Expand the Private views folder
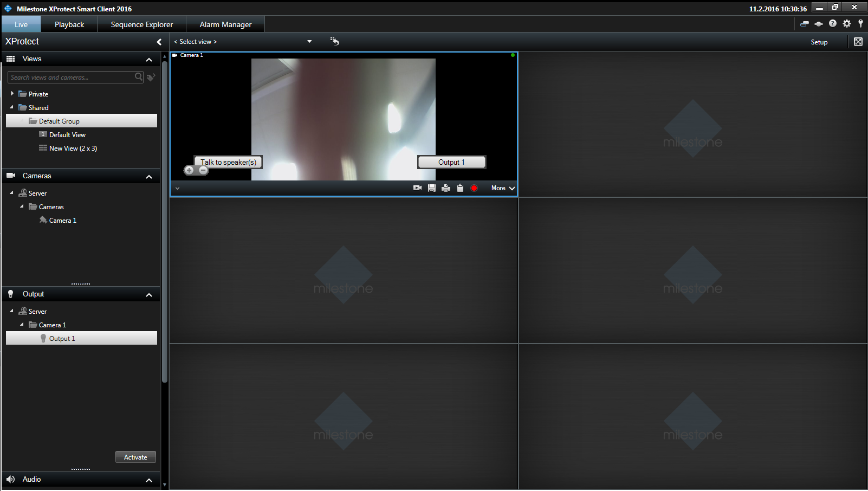The height and width of the screenshot is (491, 868). pyautogui.click(x=12, y=94)
